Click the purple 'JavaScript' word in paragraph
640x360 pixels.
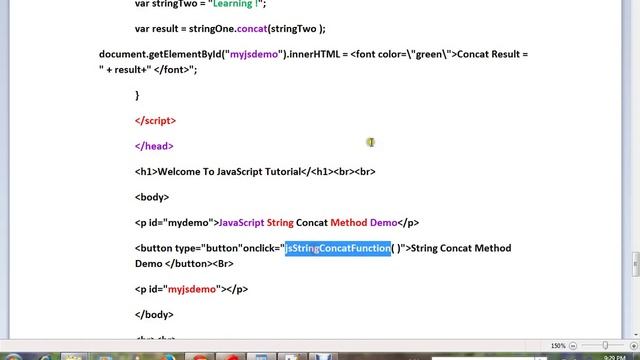coord(242,222)
